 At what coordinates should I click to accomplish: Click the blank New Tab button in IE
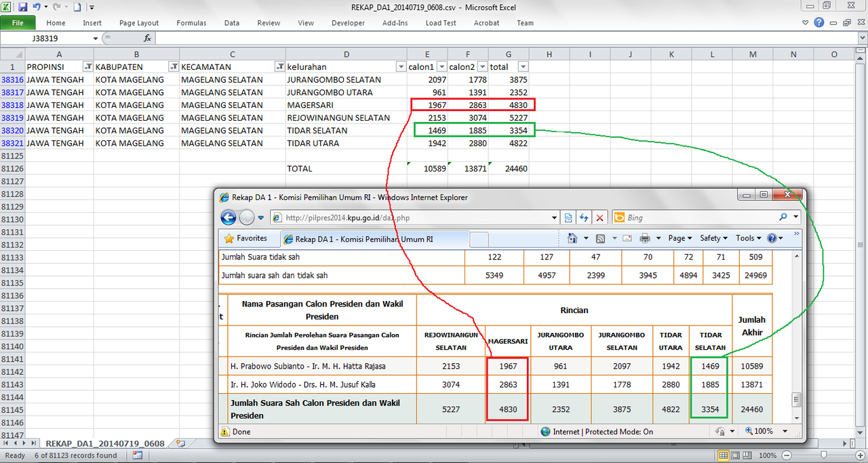479,239
